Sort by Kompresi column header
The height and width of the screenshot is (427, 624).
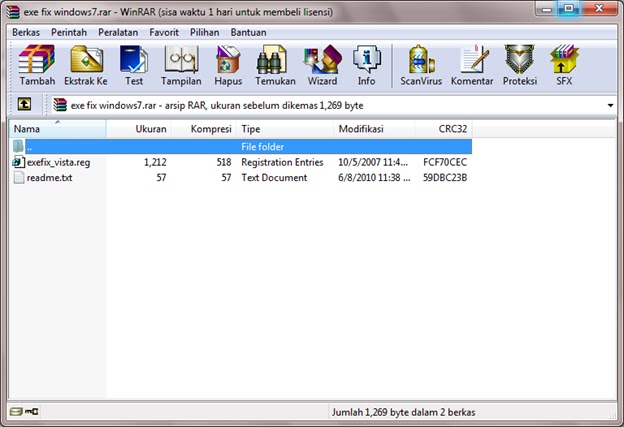tap(204, 129)
